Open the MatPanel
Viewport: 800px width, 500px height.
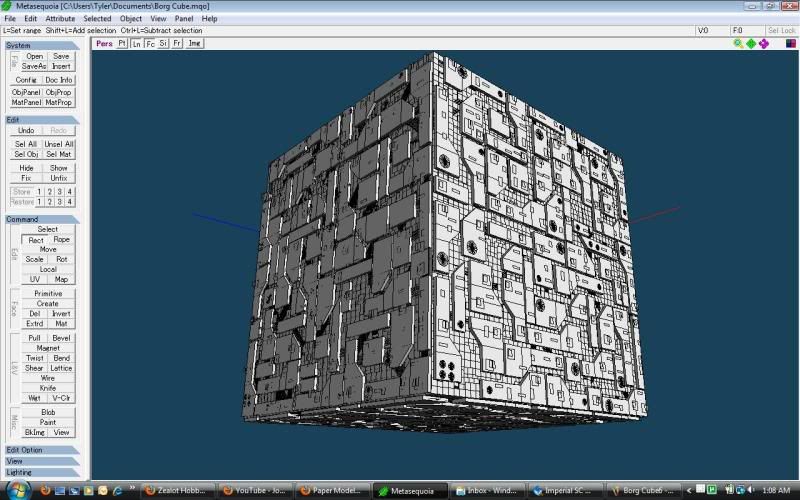point(26,103)
